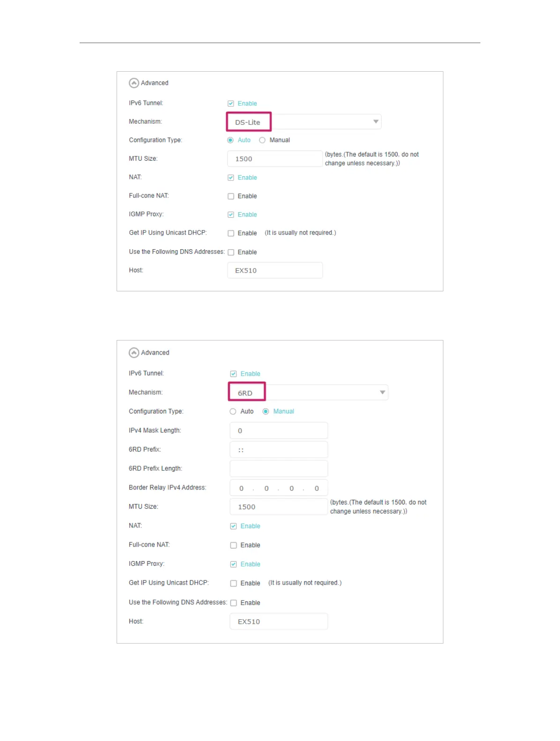
Task: Click the MTU Size field in DS-Lite panel
Action: (274, 159)
